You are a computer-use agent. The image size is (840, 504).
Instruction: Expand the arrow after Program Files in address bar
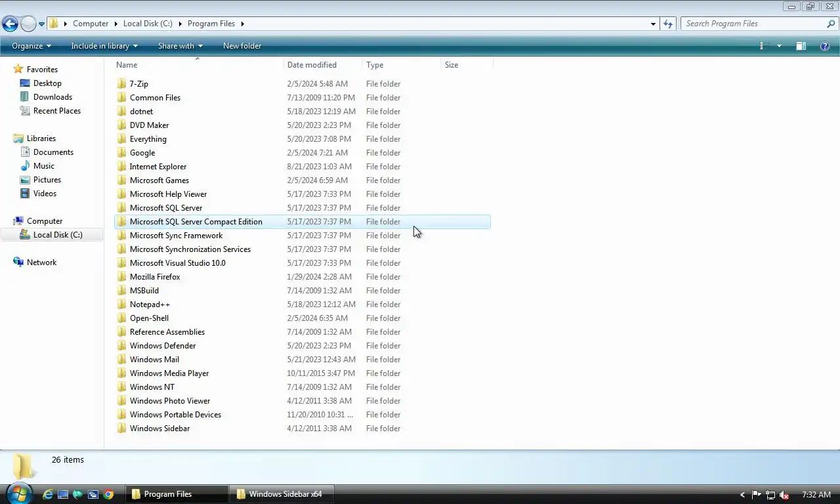tap(242, 24)
